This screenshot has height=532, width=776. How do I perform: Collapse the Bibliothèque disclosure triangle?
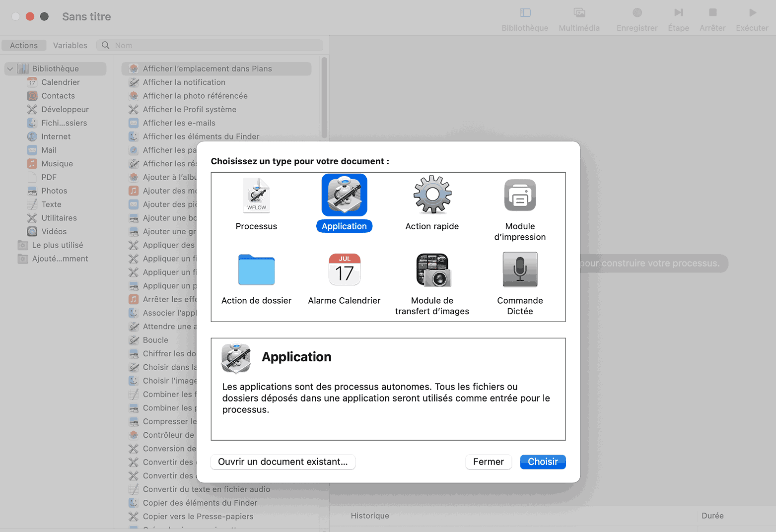pos(10,68)
